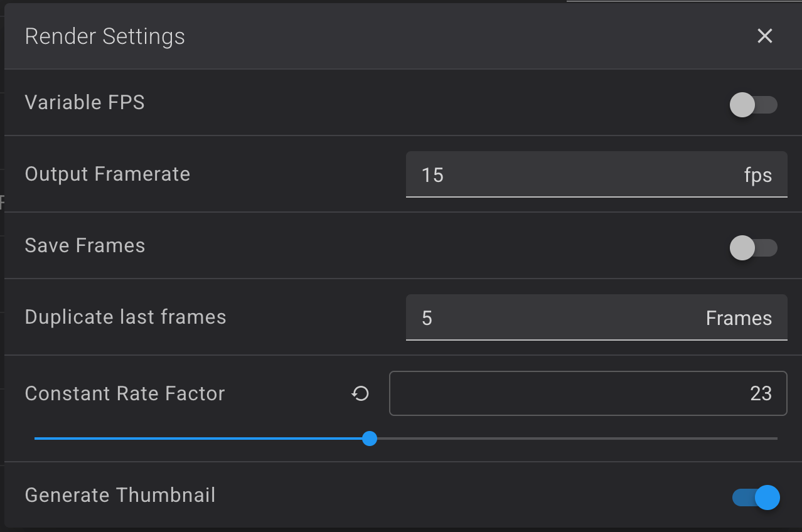Viewport: 802px width, 532px height.
Task: Click the "Output Framerate" label text
Action: pyautogui.click(x=107, y=174)
